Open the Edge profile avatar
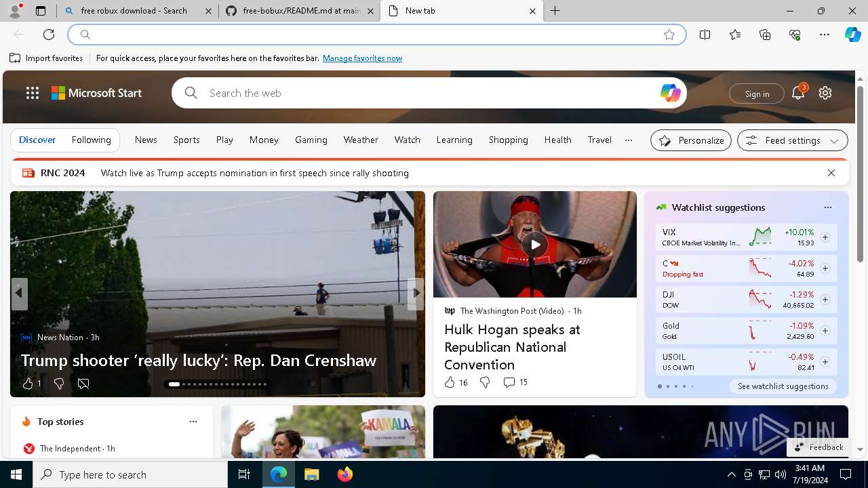 (x=14, y=11)
